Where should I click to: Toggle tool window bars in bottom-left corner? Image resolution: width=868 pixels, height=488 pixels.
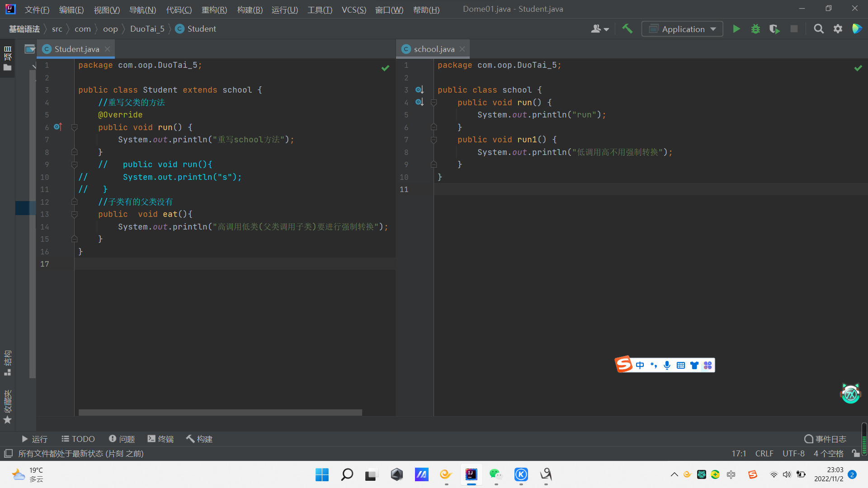8,453
